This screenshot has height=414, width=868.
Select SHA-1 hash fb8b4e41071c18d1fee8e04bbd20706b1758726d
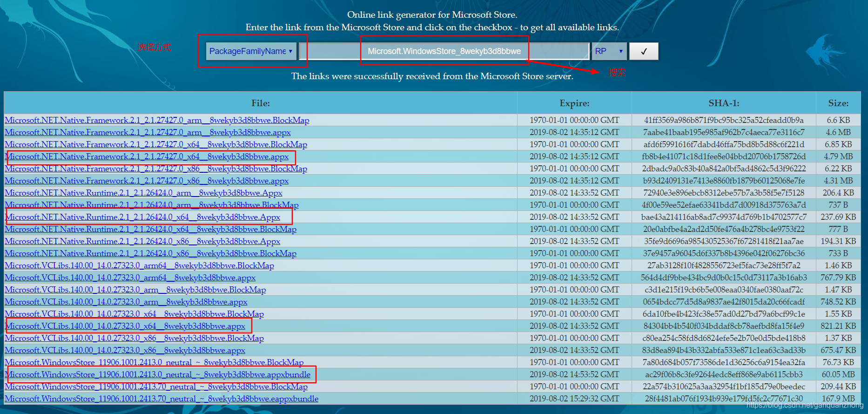coord(724,156)
